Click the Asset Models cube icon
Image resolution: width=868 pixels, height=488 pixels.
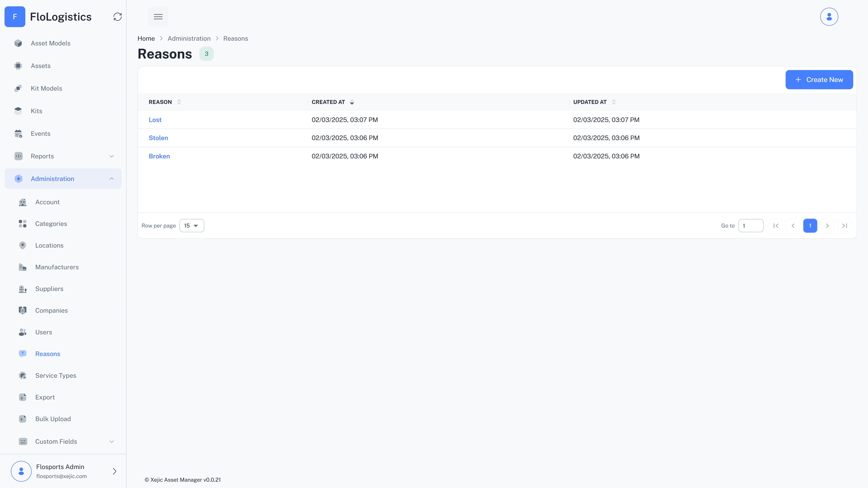tap(18, 43)
